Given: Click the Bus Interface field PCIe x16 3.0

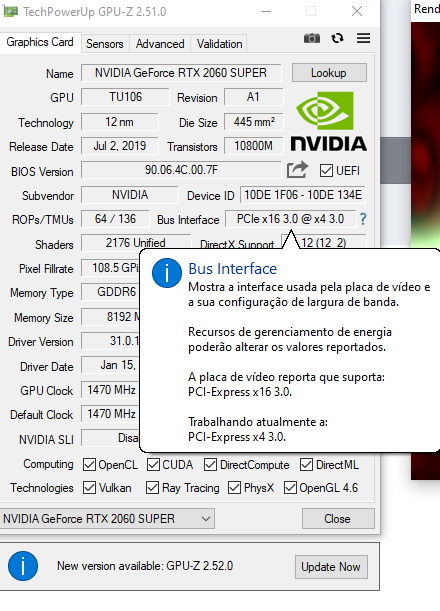Looking at the screenshot, I should [x=290, y=219].
